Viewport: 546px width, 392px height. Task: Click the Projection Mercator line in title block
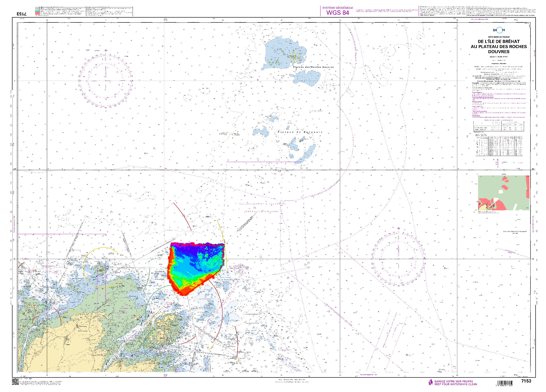point(499,64)
